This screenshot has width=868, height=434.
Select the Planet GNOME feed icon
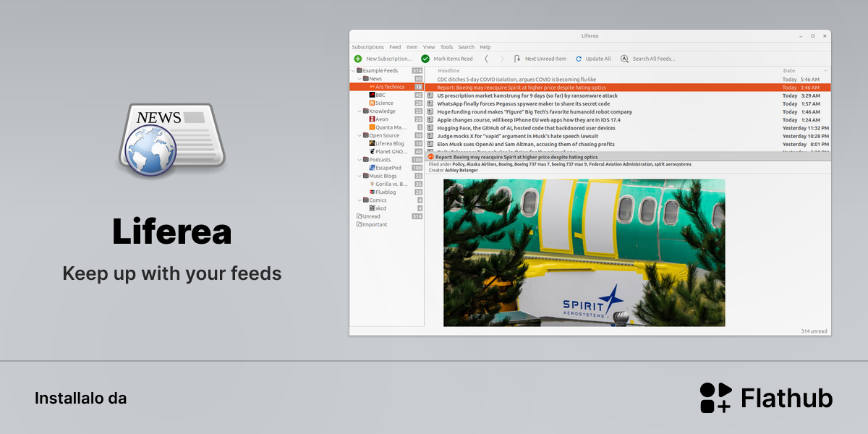(372, 152)
